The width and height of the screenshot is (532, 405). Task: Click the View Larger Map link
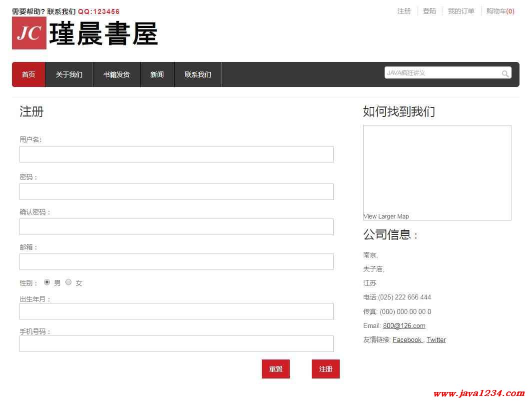386,216
